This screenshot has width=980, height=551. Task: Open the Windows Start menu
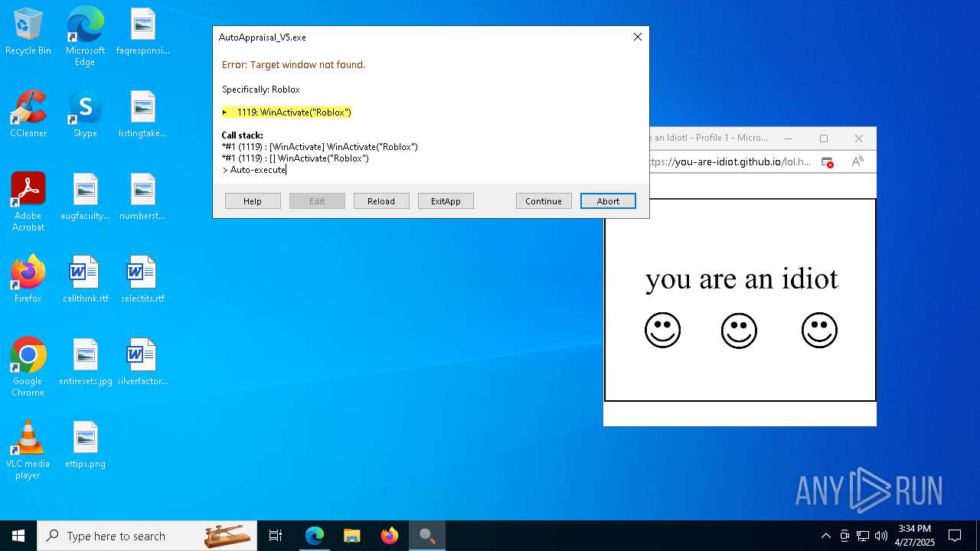click(x=18, y=536)
